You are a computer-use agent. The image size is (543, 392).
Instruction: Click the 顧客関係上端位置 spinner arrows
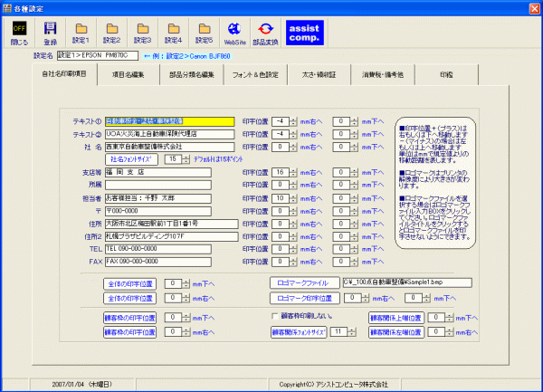tap(450, 318)
